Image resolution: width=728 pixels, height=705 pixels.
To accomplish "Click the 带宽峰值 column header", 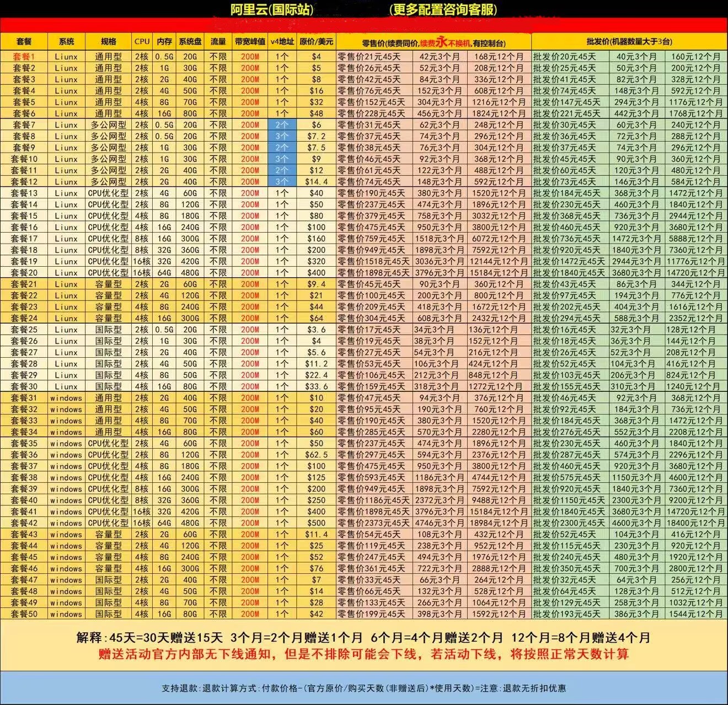I will click(x=250, y=41).
